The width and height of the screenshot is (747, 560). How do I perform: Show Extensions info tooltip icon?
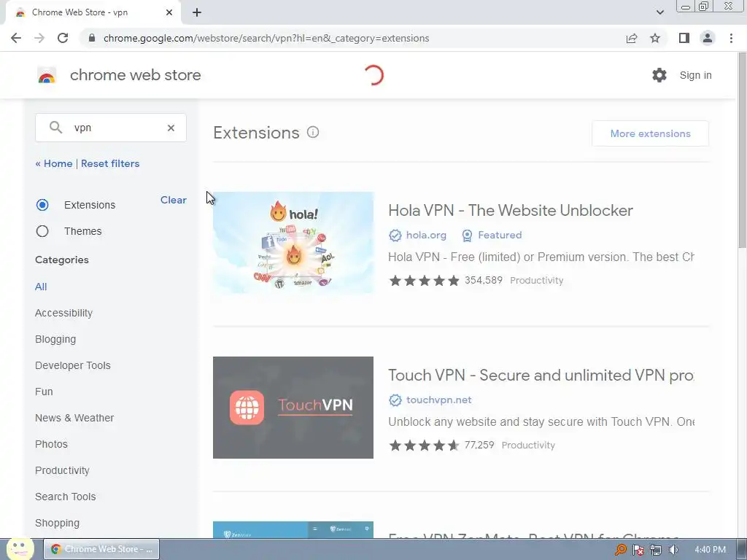(313, 133)
